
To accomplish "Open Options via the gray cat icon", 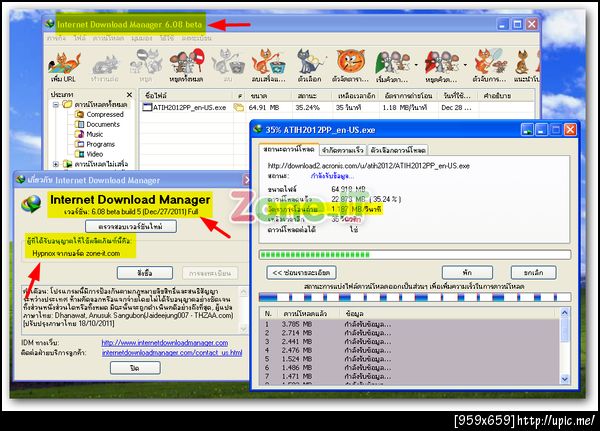I will 311,62.
